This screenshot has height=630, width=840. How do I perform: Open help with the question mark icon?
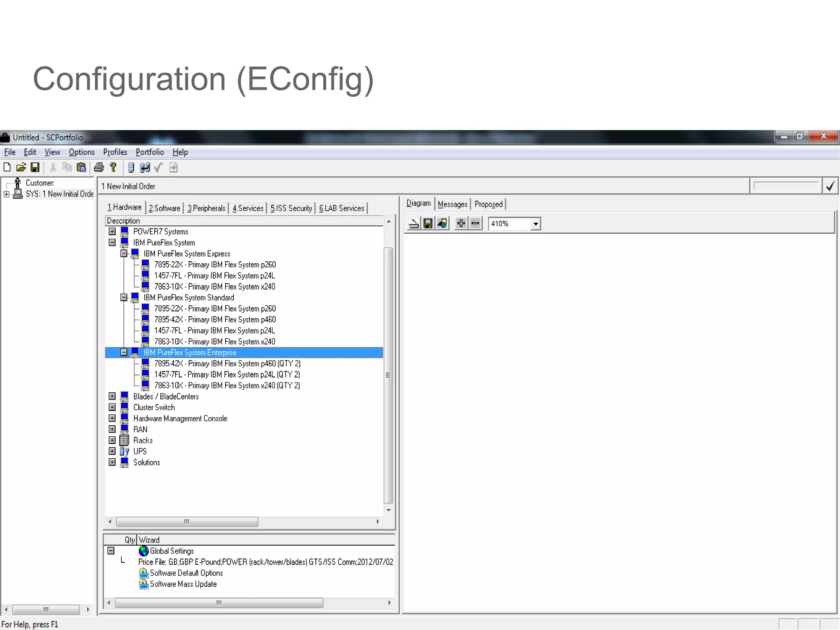pos(113,167)
